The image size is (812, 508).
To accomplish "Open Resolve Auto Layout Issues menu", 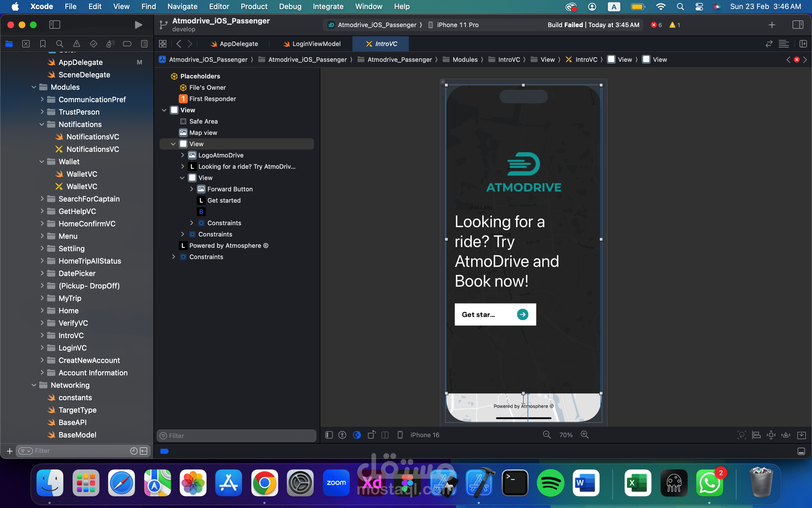I will coord(786,435).
